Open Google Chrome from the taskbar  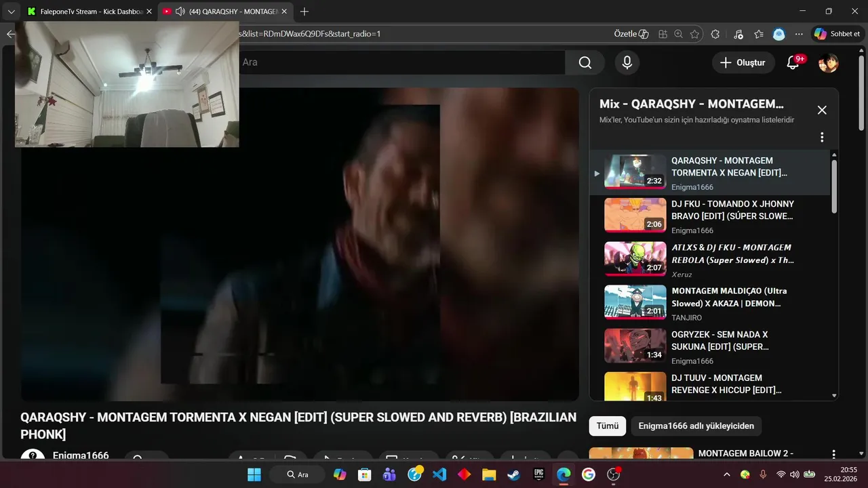point(589,474)
